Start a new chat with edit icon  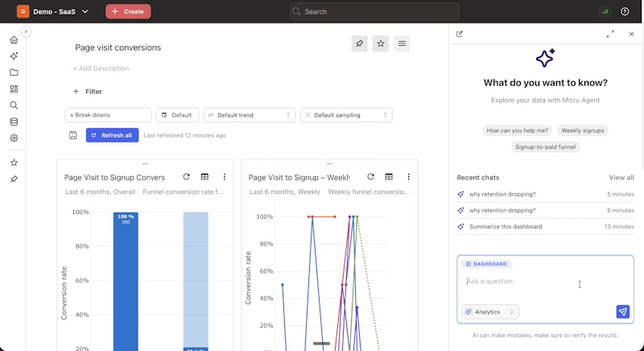click(460, 34)
